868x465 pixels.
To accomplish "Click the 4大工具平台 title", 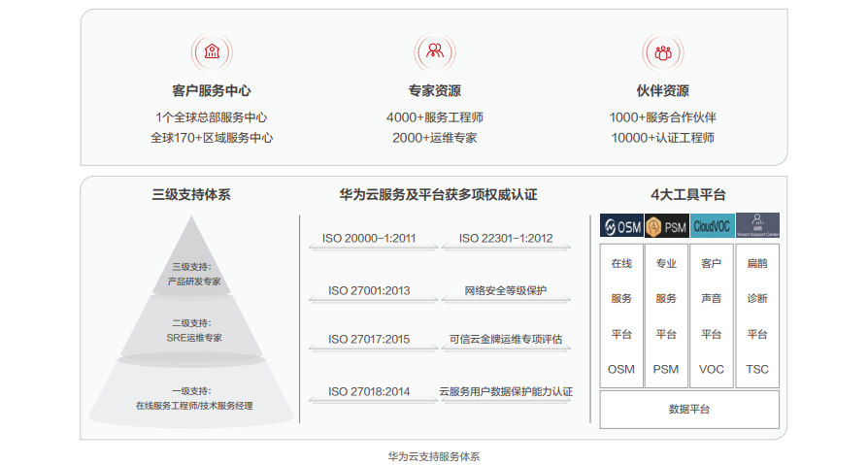I will 688,195.
